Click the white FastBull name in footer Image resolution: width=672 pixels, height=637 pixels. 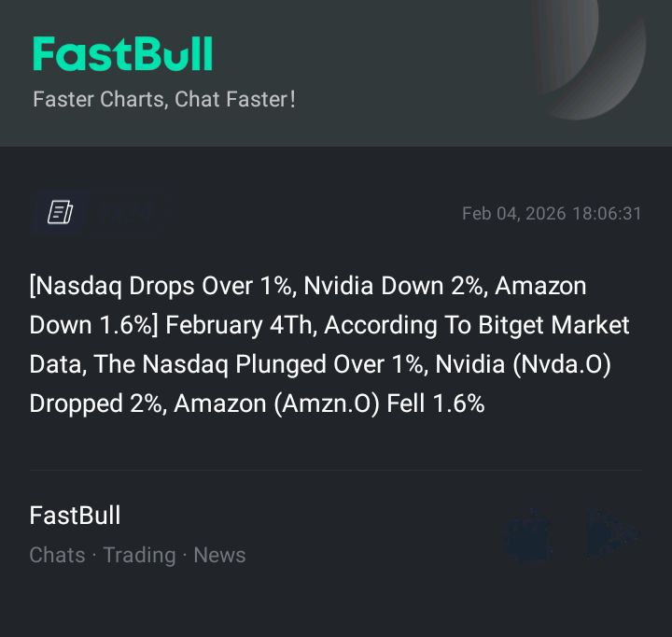pyautogui.click(x=75, y=516)
